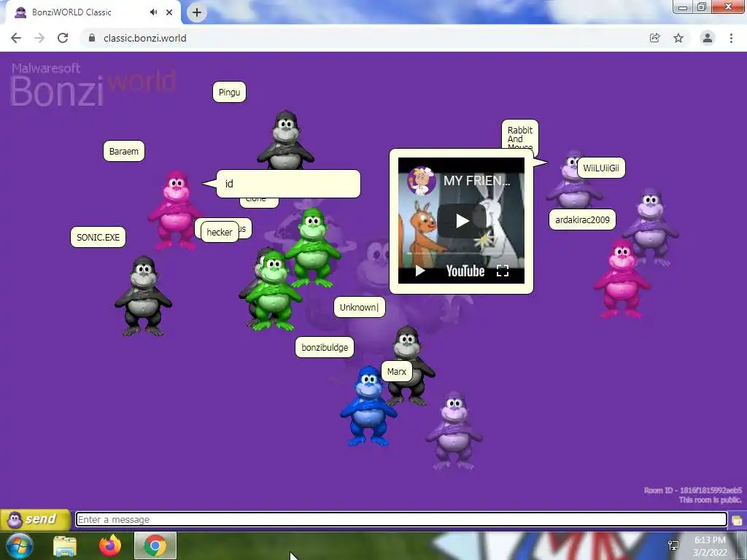Screen dimensions: 747x560
Task: Click the BonziWORLD logo
Action: pyautogui.click(x=93, y=85)
